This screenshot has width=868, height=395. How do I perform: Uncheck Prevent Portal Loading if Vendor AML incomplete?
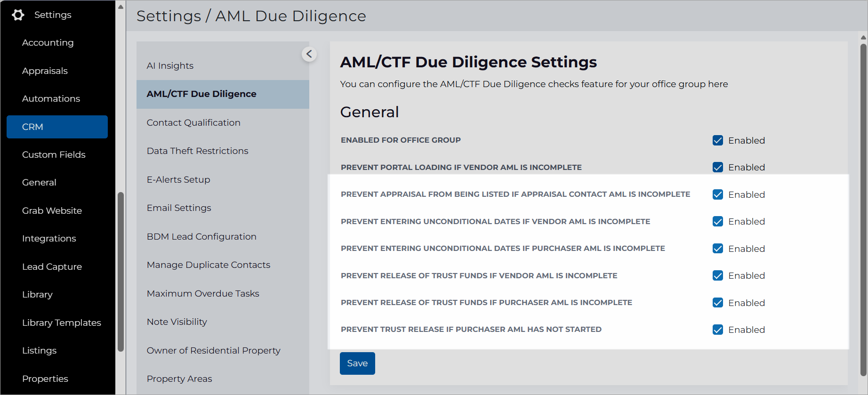pyautogui.click(x=718, y=167)
